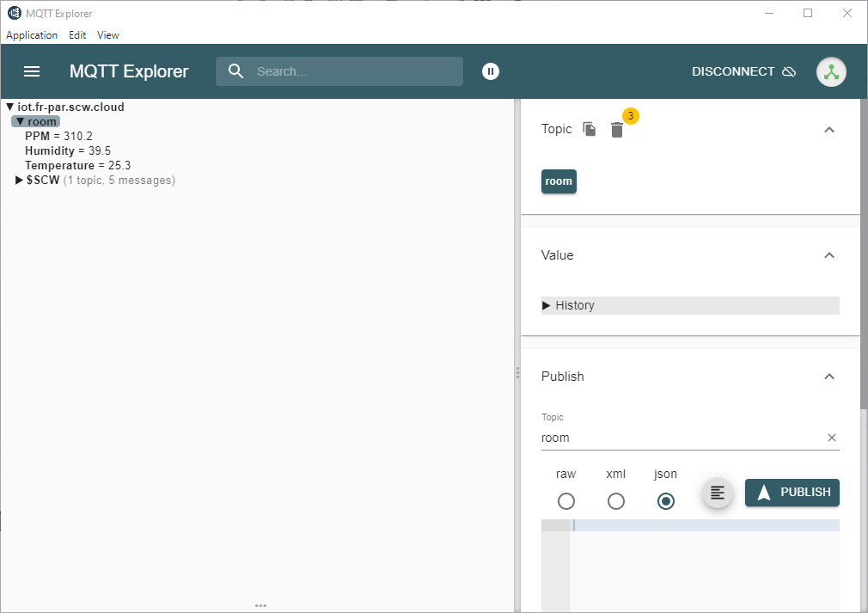
Task: Select the raw payload format
Action: tap(565, 501)
